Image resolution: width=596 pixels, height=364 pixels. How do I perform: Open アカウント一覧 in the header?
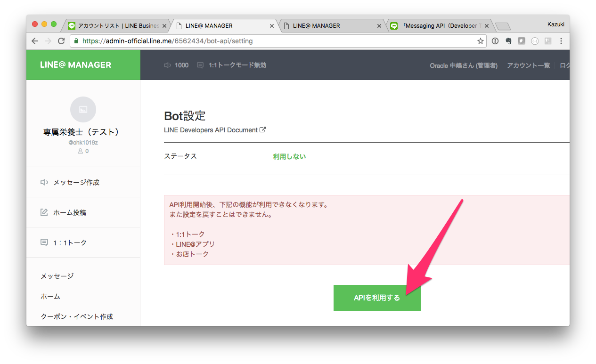click(528, 65)
